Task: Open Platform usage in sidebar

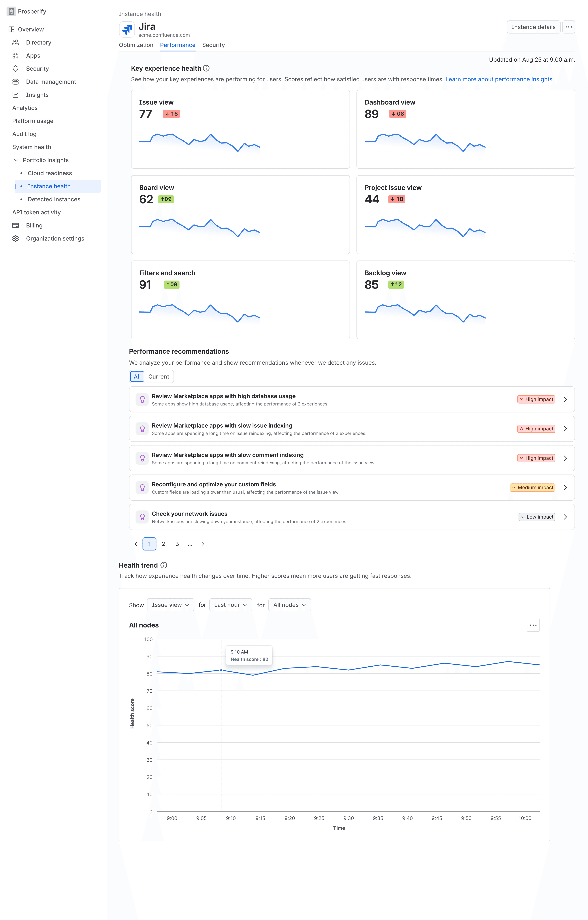Action: (x=33, y=121)
